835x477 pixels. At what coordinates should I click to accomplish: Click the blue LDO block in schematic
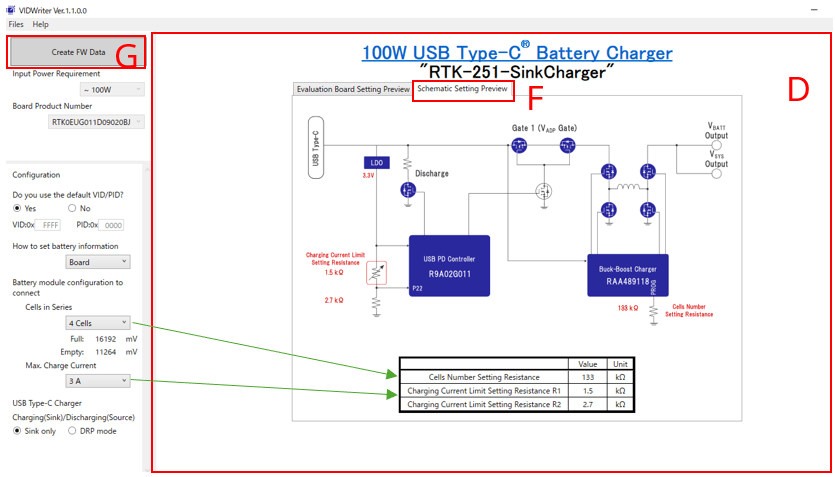point(376,162)
